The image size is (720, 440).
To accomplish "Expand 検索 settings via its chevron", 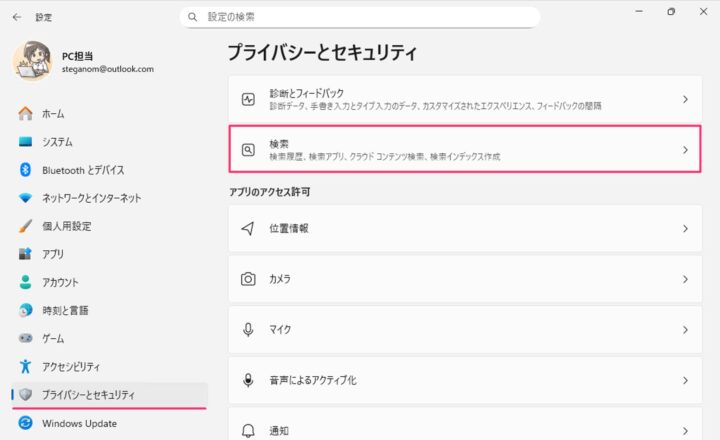I will click(685, 150).
